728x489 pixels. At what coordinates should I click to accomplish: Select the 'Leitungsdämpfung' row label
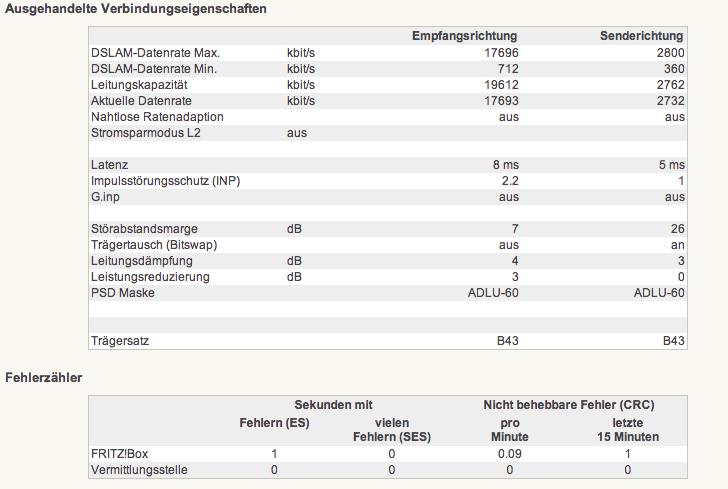pyautogui.click(x=142, y=261)
